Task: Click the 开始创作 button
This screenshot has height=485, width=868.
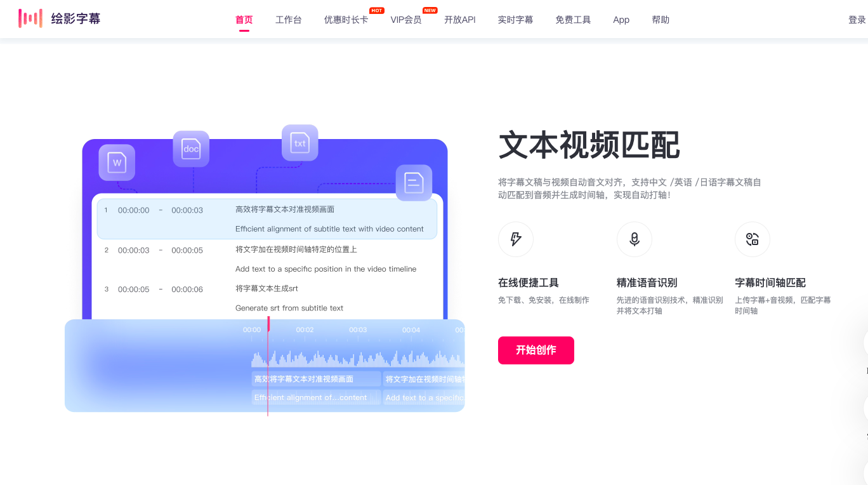Action: pos(536,350)
